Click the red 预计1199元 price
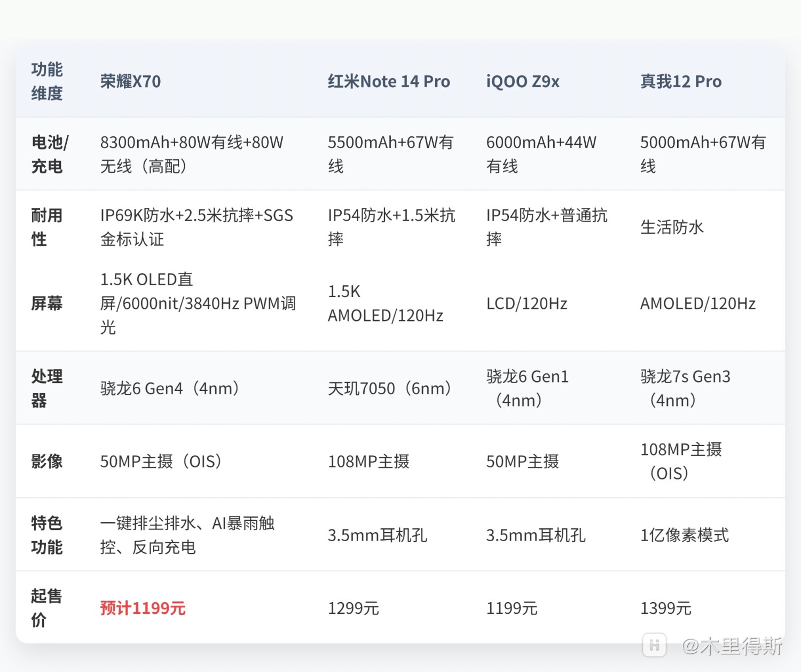 (143, 608)
